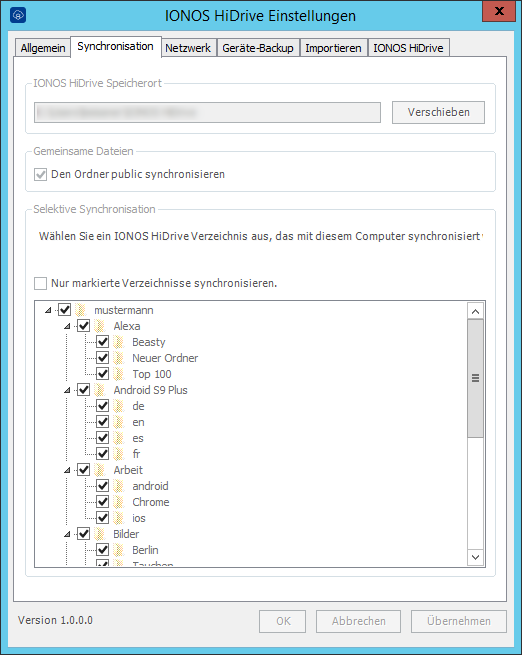Click the scrollbar down arrow
Image resolution: width=522 pixels, height=655 pixels.
click(x=475, y=557)
